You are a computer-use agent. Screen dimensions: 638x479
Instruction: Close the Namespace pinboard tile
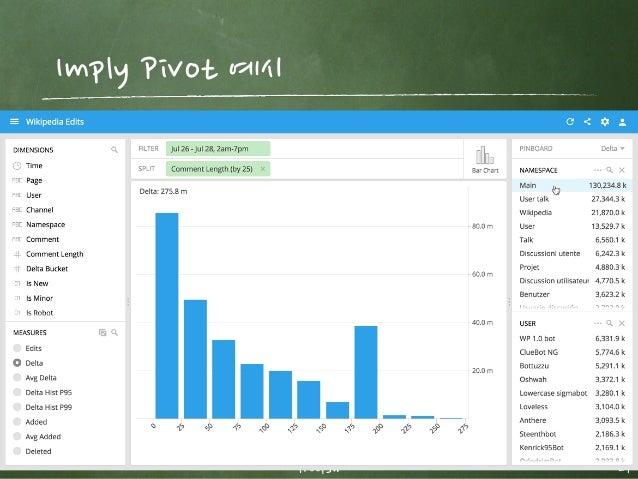pyautogui.click(x=622, y=170)
